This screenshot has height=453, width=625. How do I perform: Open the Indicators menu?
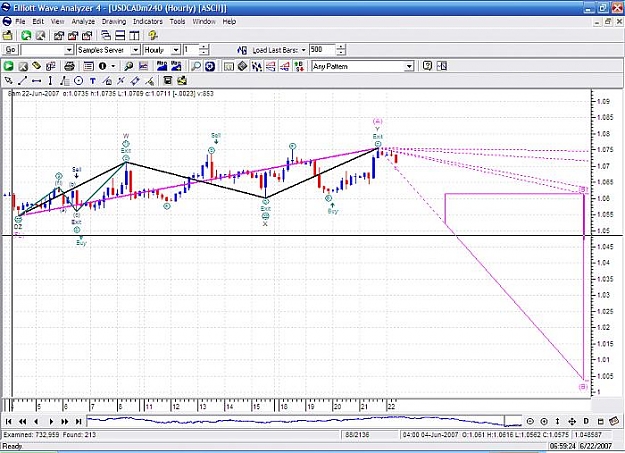pyautogui.click(x=148, y=22)
